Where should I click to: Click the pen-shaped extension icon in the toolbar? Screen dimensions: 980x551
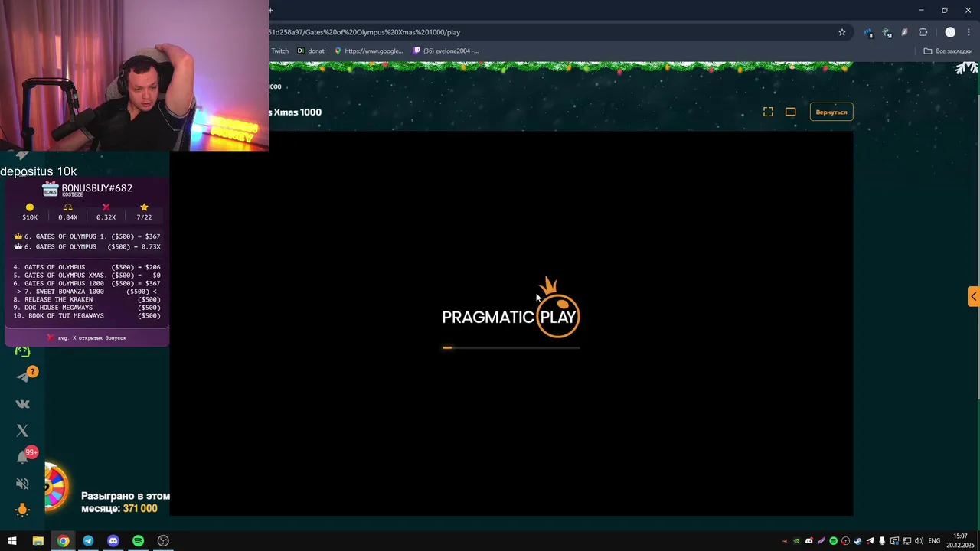[904, 32]
